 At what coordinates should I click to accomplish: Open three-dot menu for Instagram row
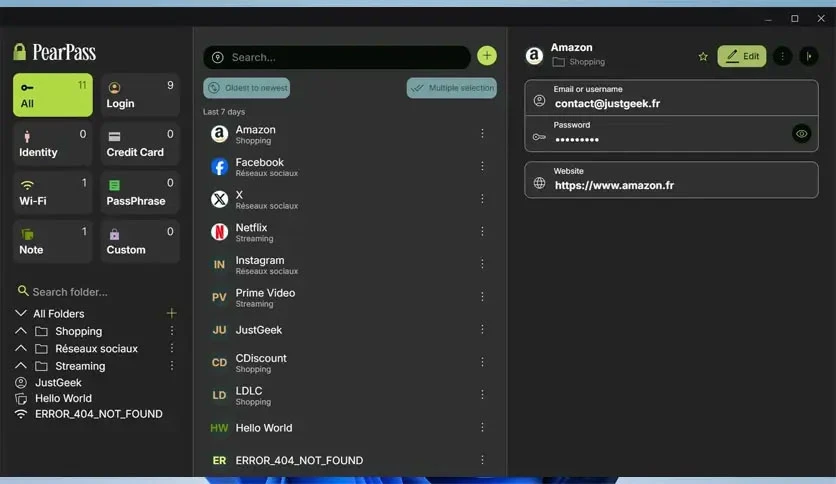tap(482, 264)
